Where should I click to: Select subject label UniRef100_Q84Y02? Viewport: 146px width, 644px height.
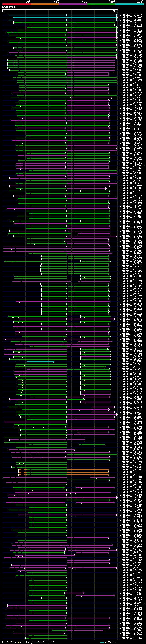point(131,40)
